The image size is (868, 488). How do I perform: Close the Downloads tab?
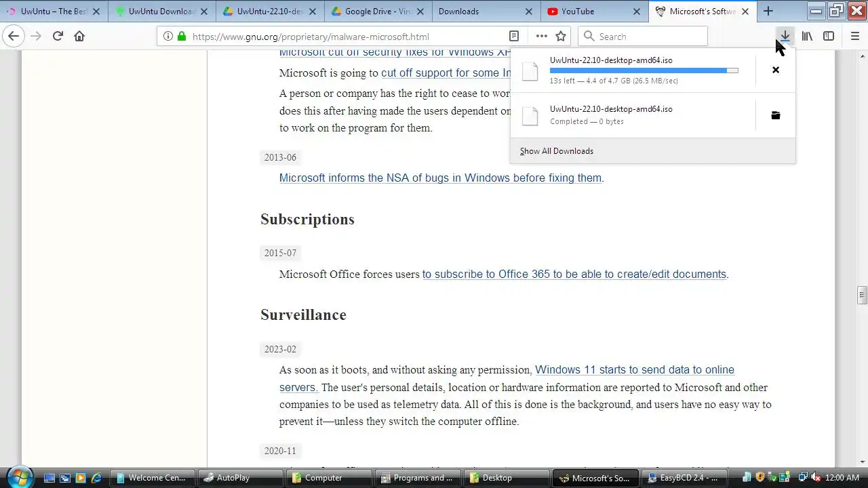tap(529, 12)
